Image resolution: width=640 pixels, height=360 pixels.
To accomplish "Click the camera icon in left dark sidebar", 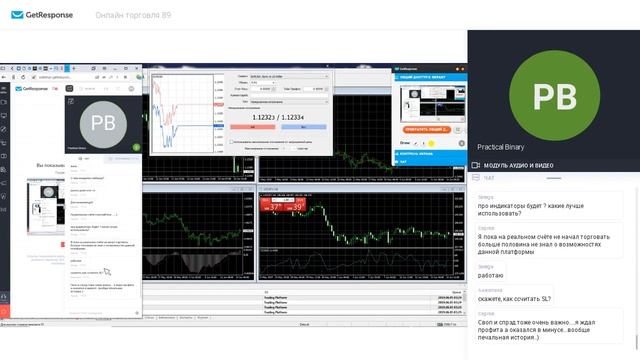I will point(4,102).
